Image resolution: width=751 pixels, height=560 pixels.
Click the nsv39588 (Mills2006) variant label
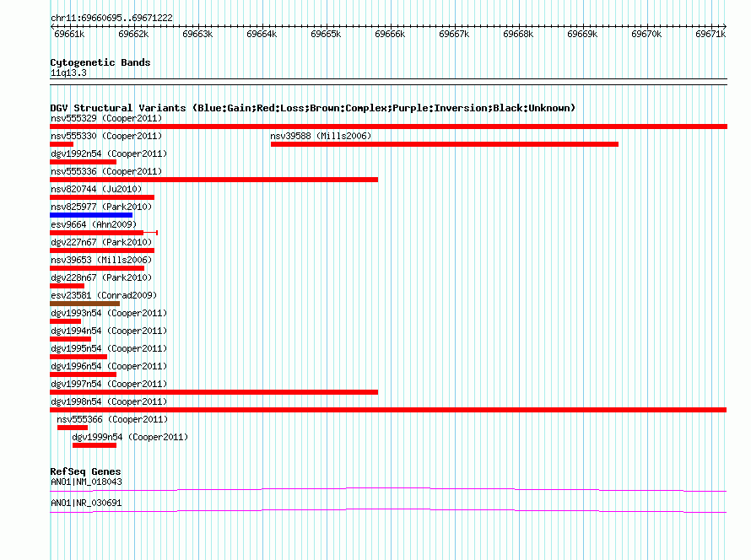pos(321,136)
